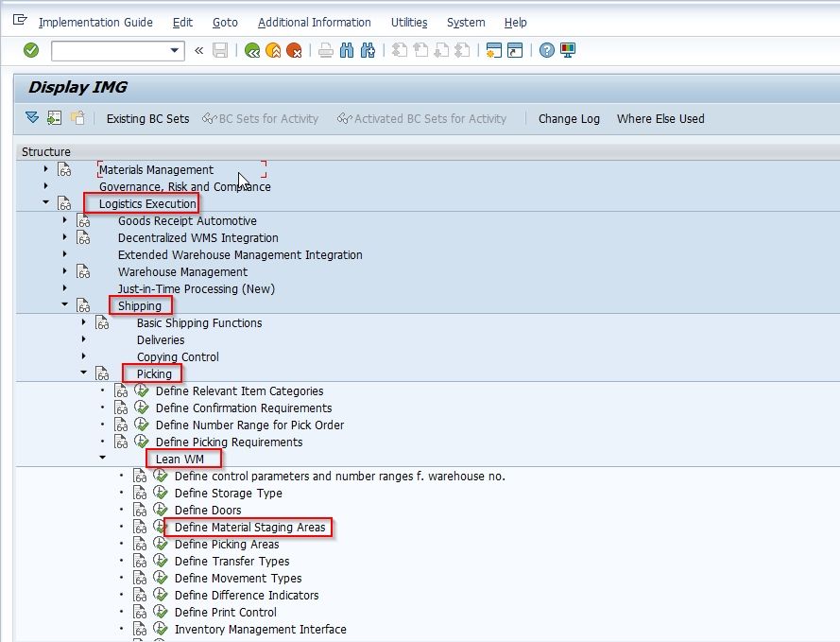Click BC Sets for Activity button
840x642 pixels.
coord(261,118)
